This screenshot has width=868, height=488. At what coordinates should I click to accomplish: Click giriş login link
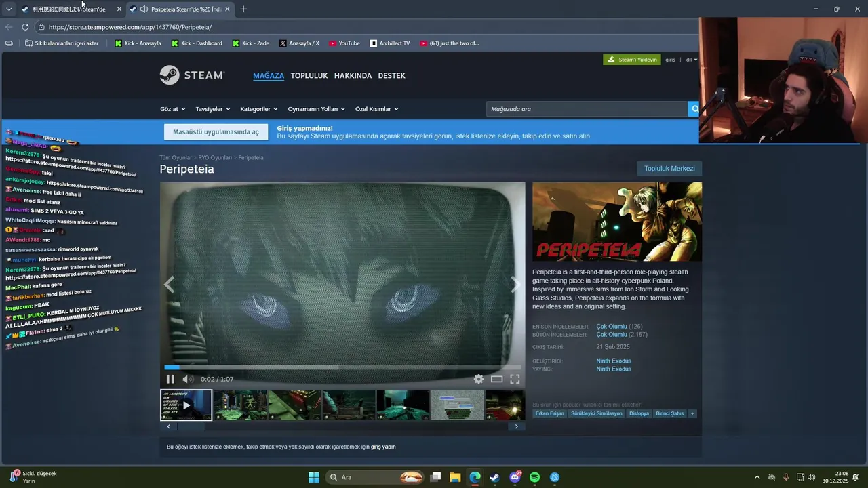(x=670, y=60)
